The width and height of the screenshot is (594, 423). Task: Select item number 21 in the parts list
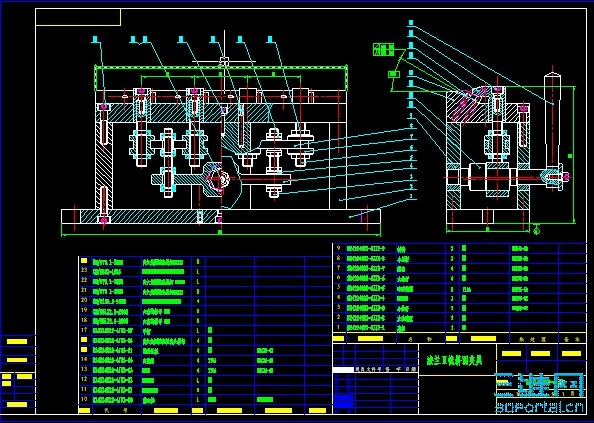point(84,290)
